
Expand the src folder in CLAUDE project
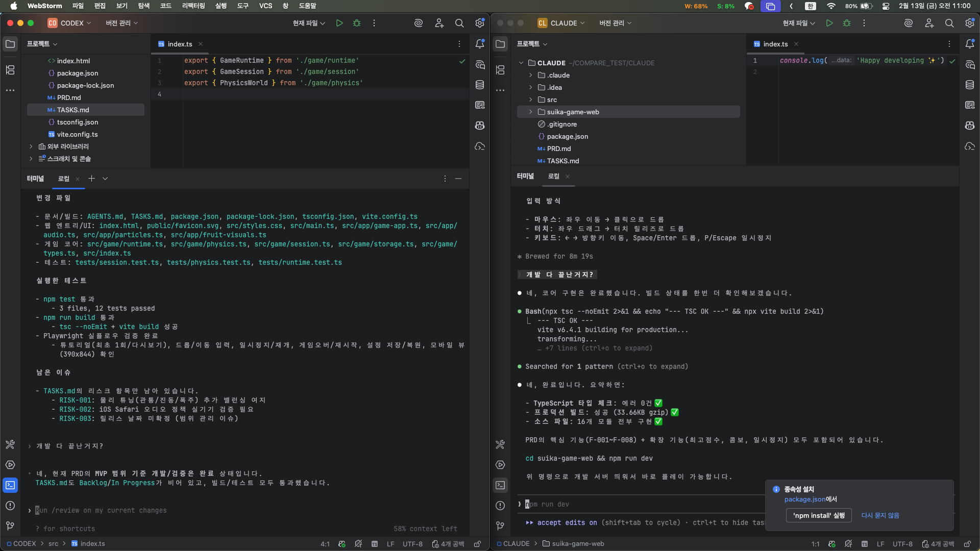[x=530, y=99]
